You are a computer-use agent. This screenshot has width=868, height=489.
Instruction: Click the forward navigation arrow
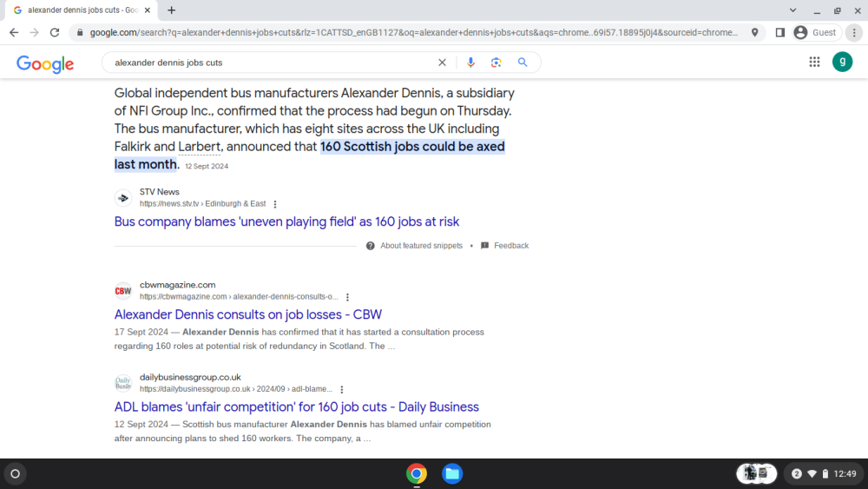(35, 33)
